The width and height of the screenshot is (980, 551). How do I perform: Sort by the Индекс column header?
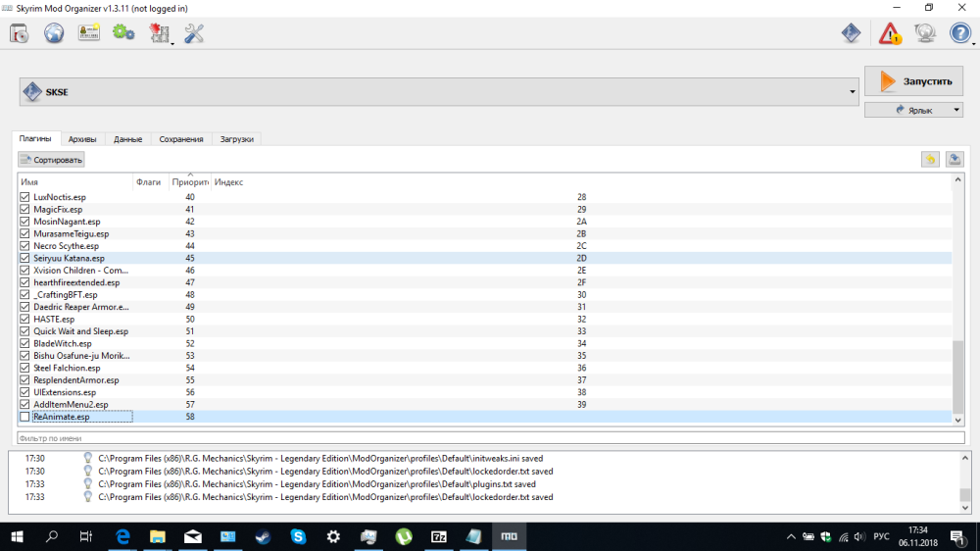(581, 182)
